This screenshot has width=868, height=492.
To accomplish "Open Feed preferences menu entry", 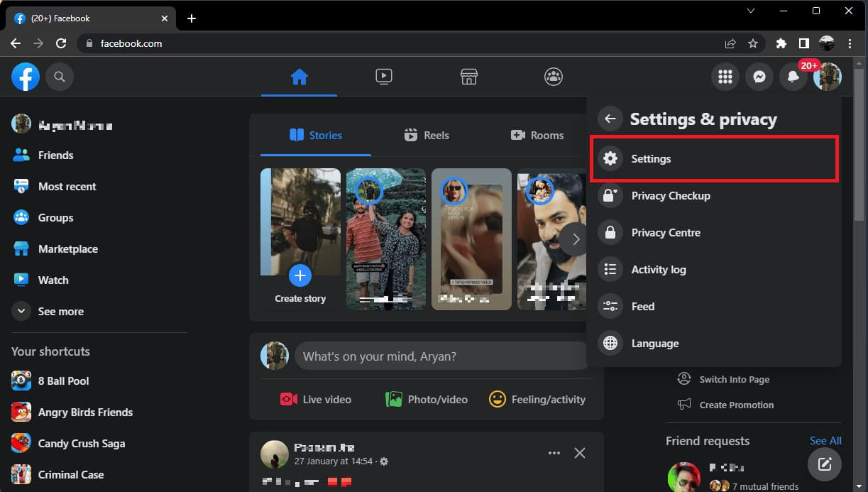I will pos(715,307).
